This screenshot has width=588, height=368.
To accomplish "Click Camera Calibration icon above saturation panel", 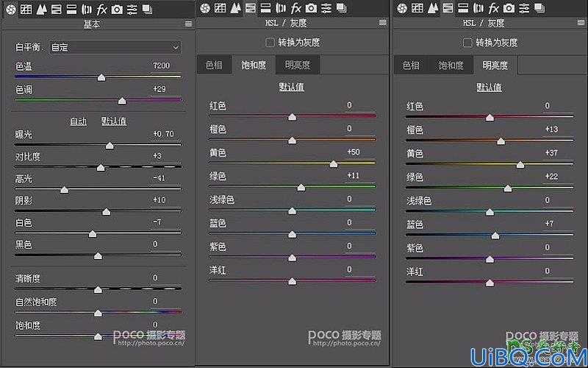I will point(311,8).
